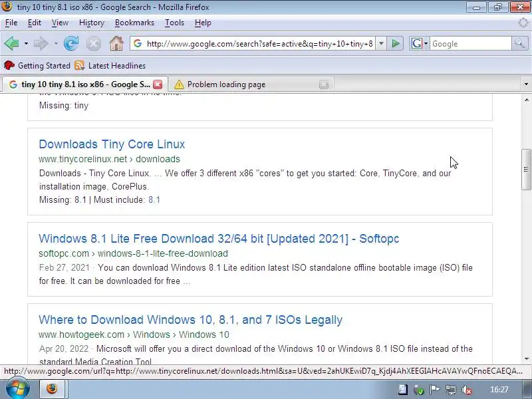Open Windows 8.1 Lite Free Download result
This screenshot has width=532, height=399.
click(x=219, y=239)
